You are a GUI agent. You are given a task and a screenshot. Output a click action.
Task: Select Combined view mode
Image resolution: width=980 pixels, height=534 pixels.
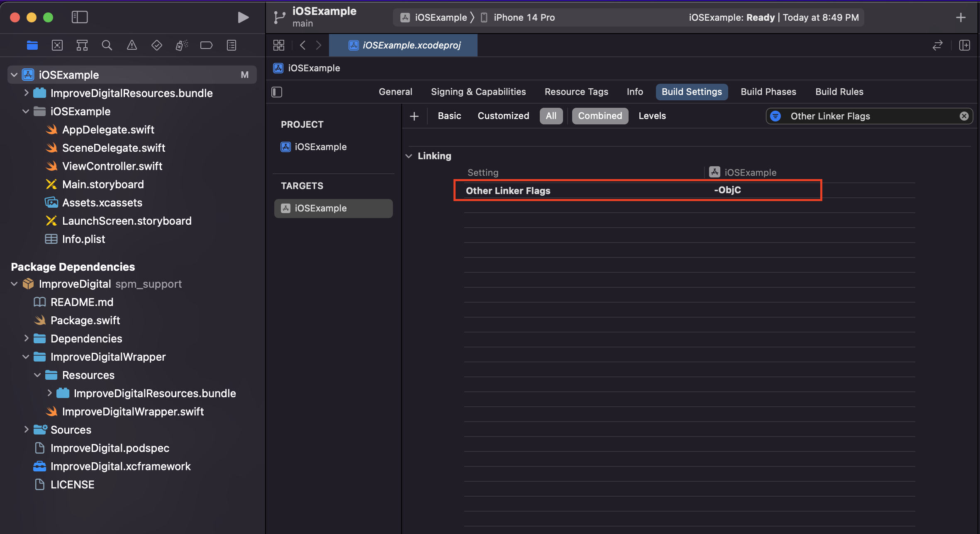point(600,116)
